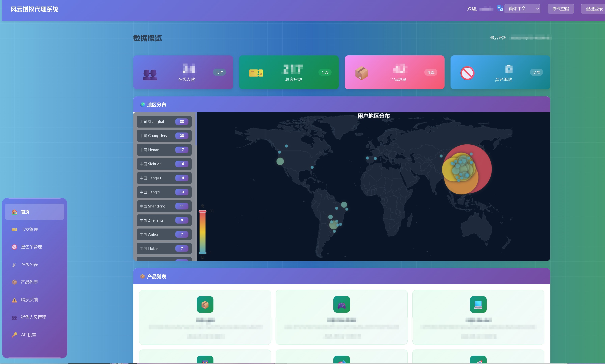Click the laptop product icon
Image resolution: width=605 pixels, height=364 pixels.
coord(478,304)
